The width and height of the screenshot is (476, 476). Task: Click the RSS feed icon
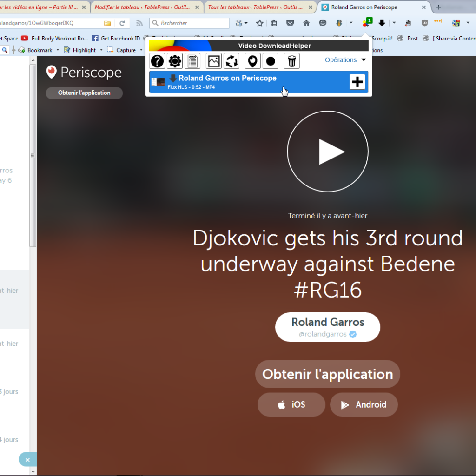point(139,23)
